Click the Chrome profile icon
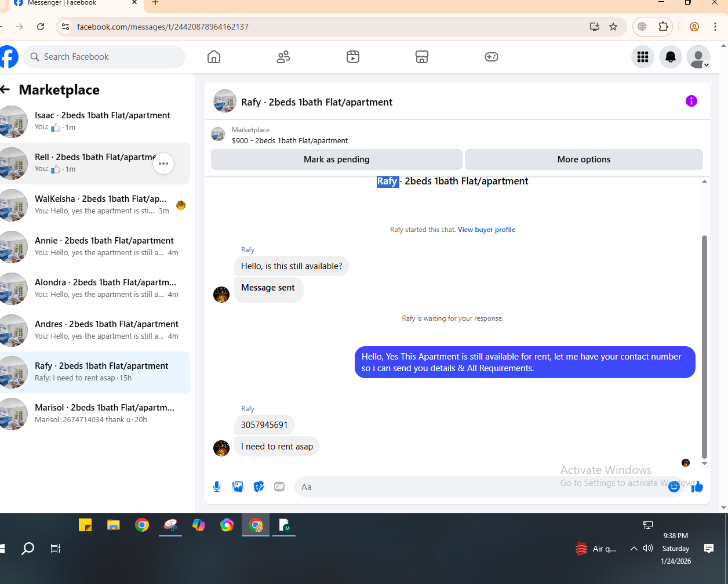Image resolution: width=728 pixels, height=584 pixels. point(694,27)
